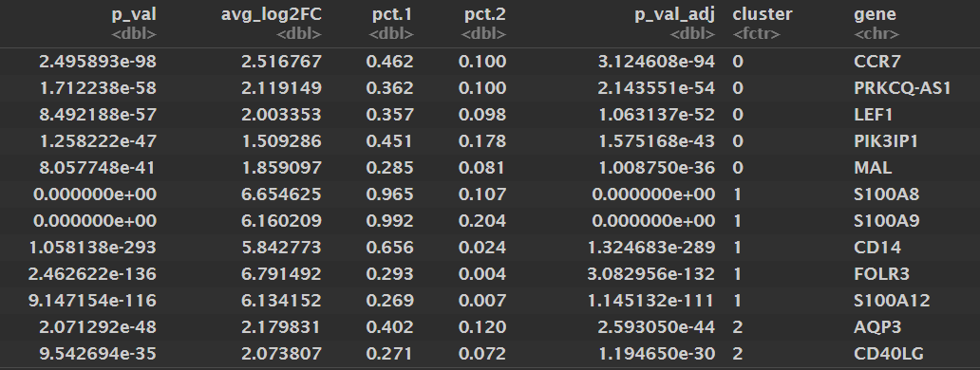Click p_val value 2.462622e-136
980x370 pixels.
click(92, 274)
